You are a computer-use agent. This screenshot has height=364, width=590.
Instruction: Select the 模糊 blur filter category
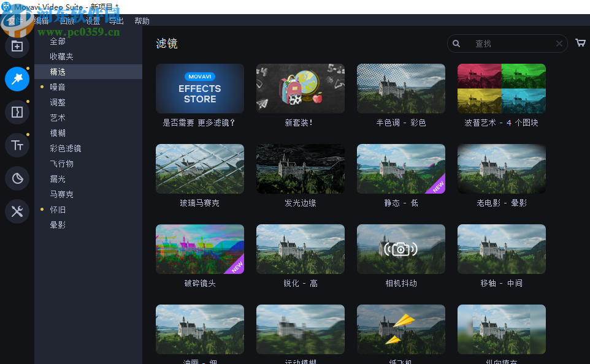coord(57,132)
